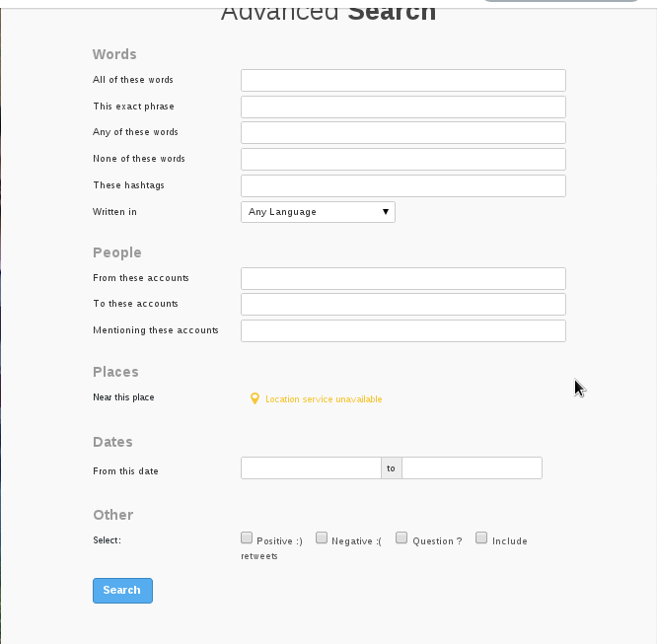The width and height of the screenshot is (657, 644).
Task: Click the Location service unavailable link
Action: click(324, 399)
